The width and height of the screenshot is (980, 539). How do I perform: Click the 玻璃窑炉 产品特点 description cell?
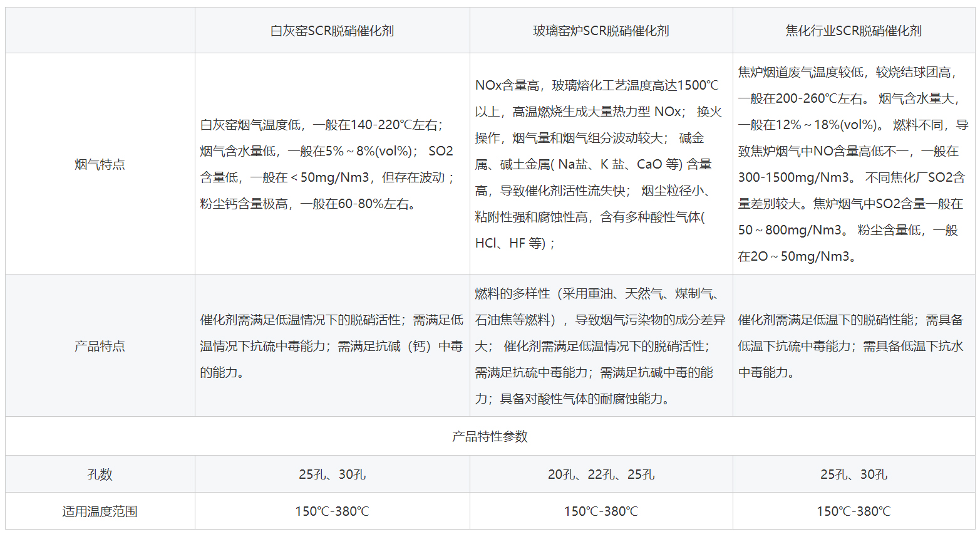[601, 345]
